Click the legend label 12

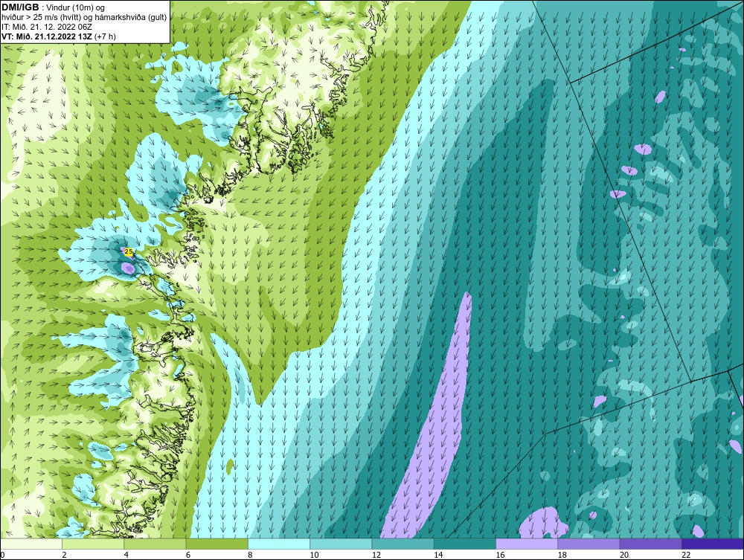pos(376,555)
